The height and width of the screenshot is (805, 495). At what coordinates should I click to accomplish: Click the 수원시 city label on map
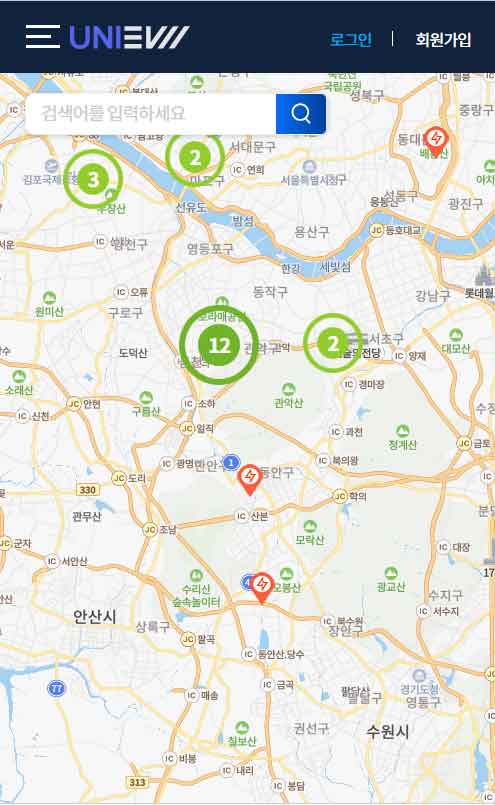click(388, 731)
